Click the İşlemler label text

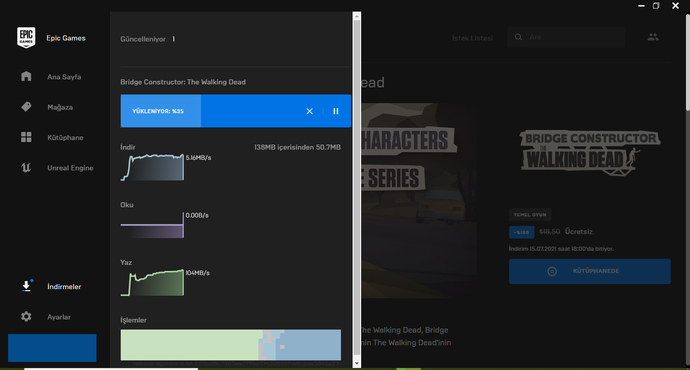tap(133, 320)
